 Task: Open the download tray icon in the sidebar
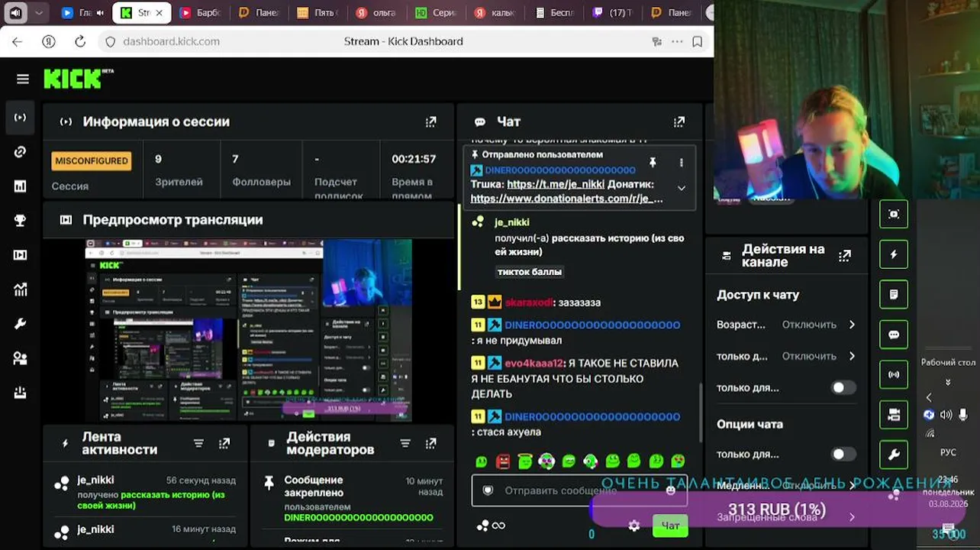(21, 393)
